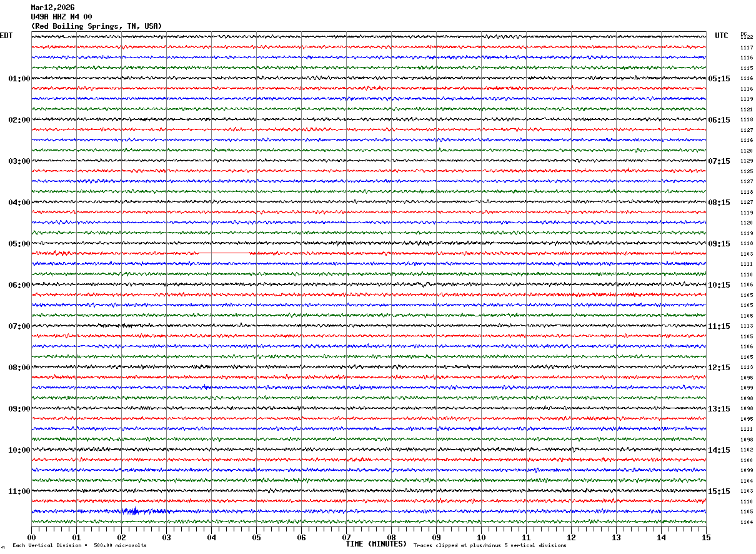Click minute tick label 12 on bottom axis
Viewport: 756px width, 554px height.
coord(571,538)
